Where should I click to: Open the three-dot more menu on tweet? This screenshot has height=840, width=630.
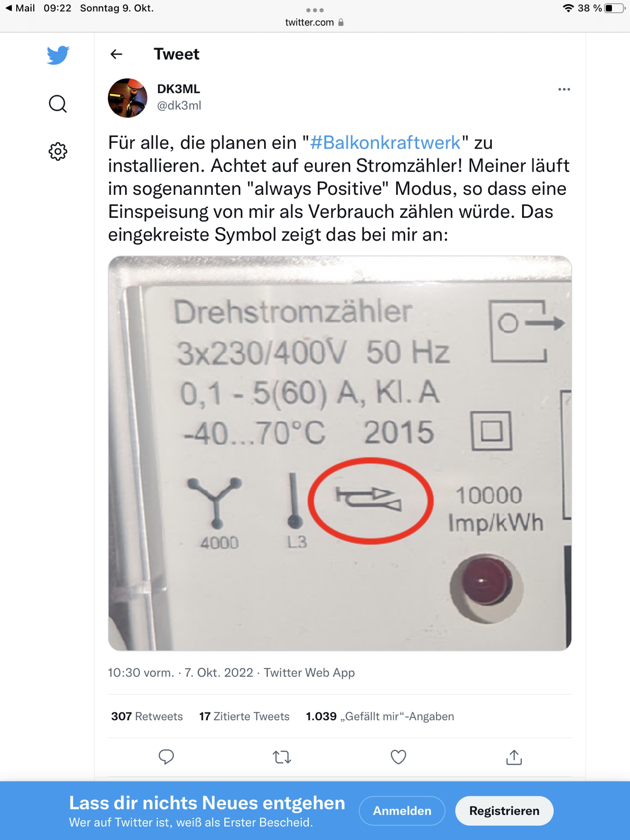pos(564,89)
